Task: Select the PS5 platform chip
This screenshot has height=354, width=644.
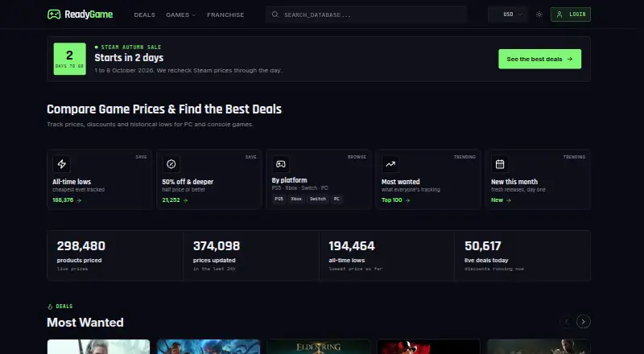Action: (279, 199)
